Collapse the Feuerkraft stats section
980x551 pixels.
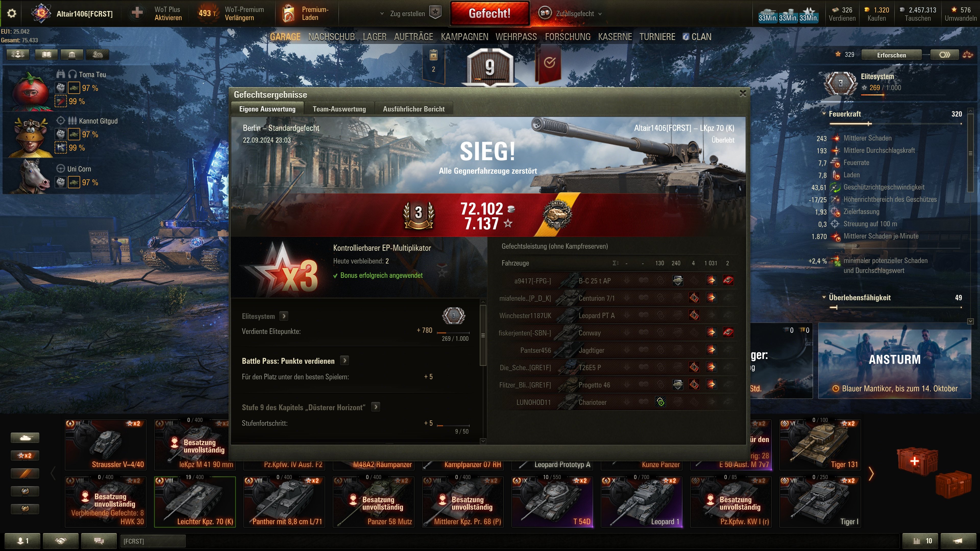point(824,114)
